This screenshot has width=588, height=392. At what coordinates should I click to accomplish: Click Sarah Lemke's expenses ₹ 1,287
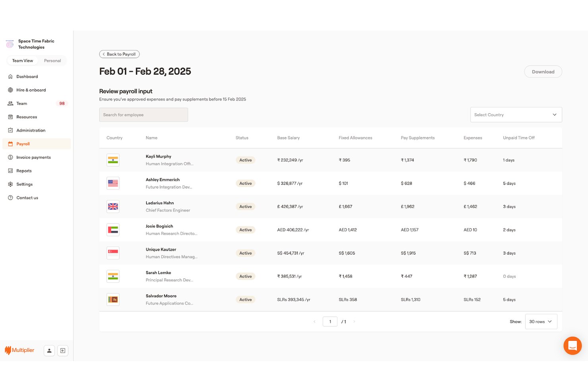tap(470, 276)
